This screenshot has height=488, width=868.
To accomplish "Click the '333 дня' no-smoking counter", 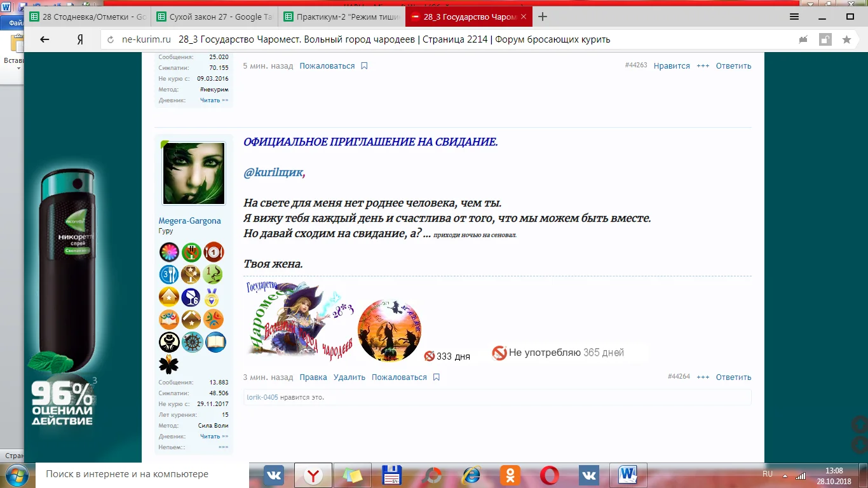I will (x=447, y=356).
